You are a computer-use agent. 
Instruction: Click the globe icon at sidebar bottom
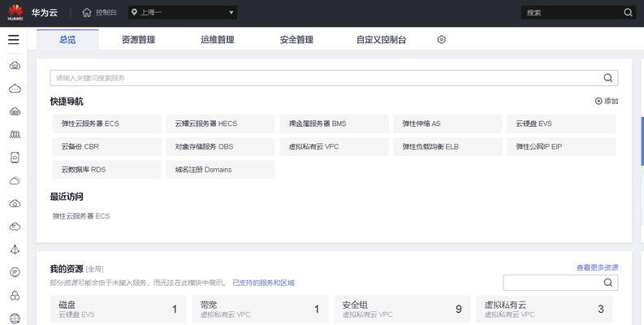(15, 318)
